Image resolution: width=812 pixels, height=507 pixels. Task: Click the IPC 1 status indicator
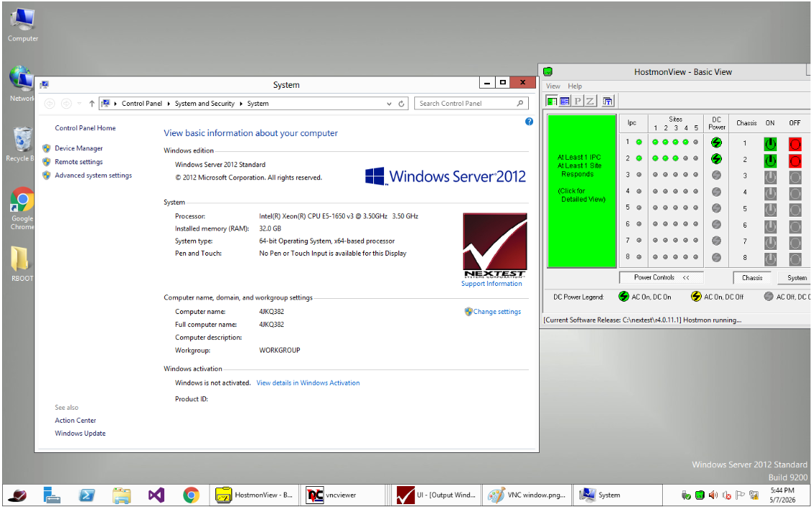(x=639, y=142)
